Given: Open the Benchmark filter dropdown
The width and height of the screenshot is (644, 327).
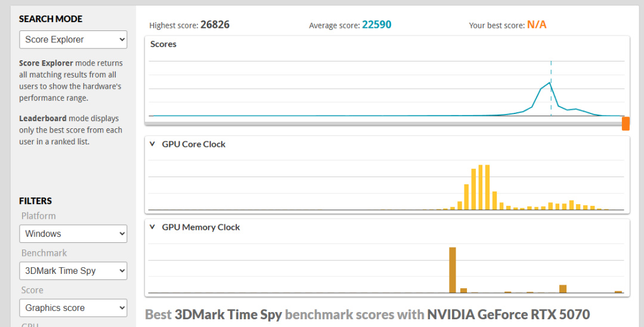Looking at the screenshot, I should pos(73,271).
